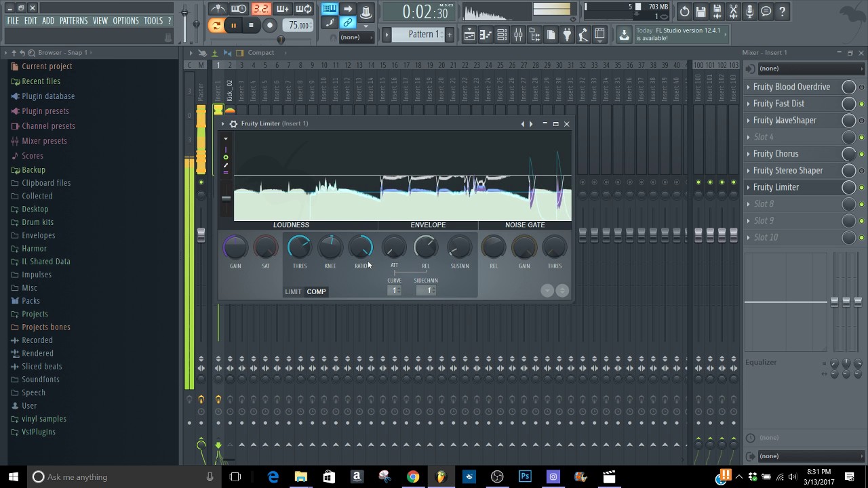Viewport: 868px width, 488px height.
Task: Click the Plugin database browser entry
Action: pos(48,96)
